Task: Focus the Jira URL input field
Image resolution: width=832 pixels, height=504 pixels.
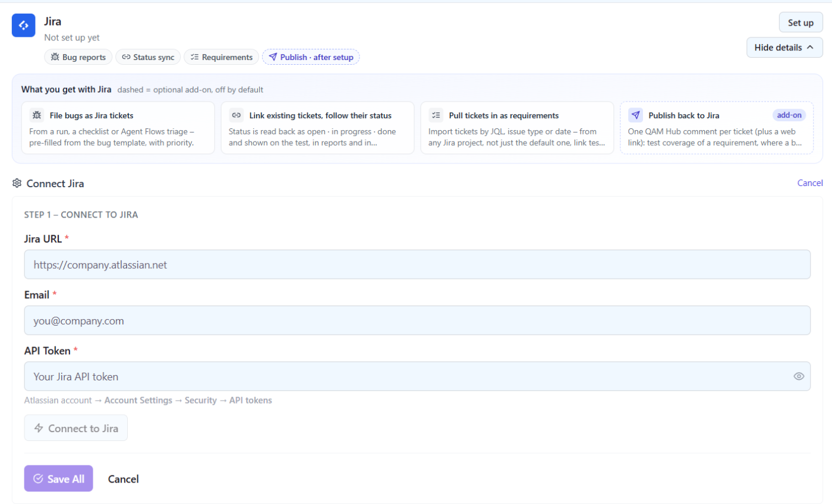Action: (417, 264)
